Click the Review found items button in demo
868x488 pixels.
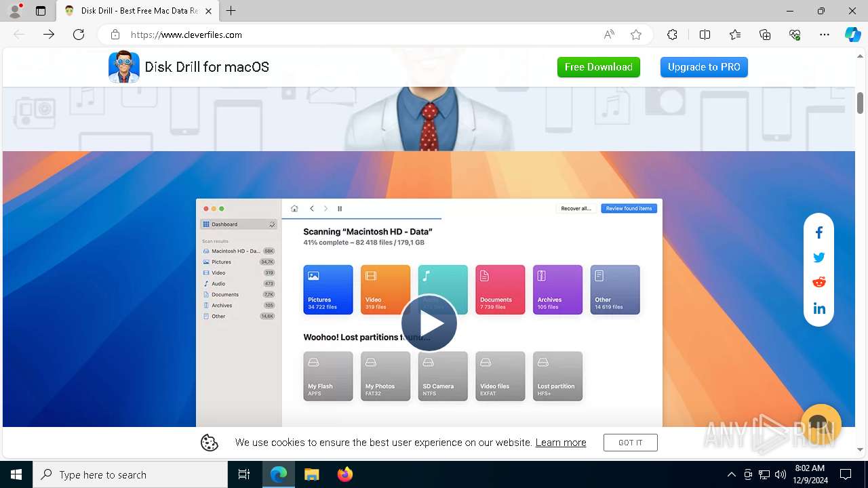629,209
